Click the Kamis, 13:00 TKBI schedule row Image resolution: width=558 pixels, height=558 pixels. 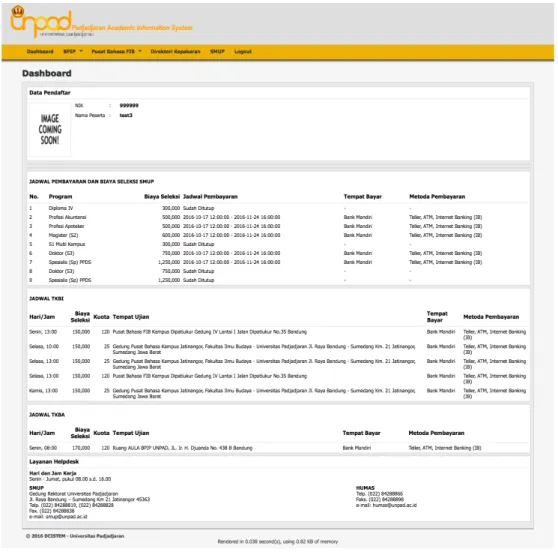[278, 393]
